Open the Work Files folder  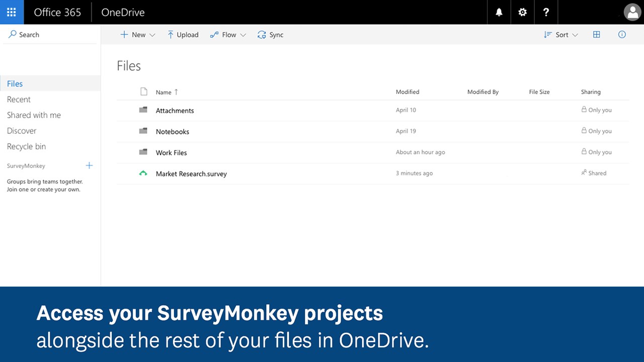171,153
